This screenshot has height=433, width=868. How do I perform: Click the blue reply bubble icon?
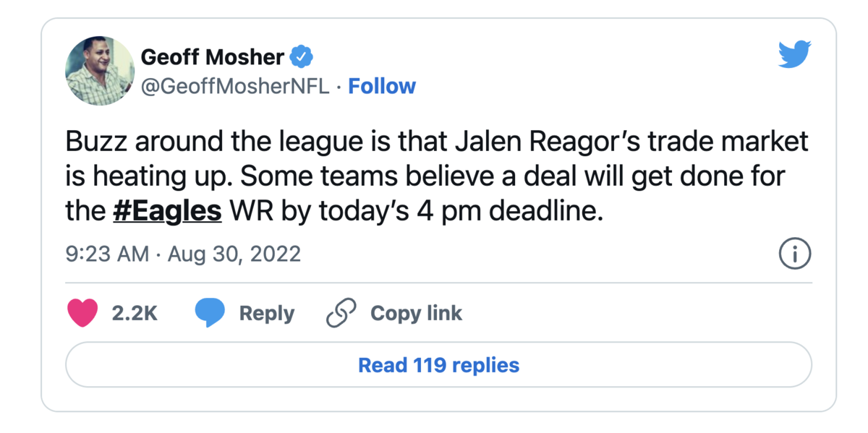click(x=210, y=313)
